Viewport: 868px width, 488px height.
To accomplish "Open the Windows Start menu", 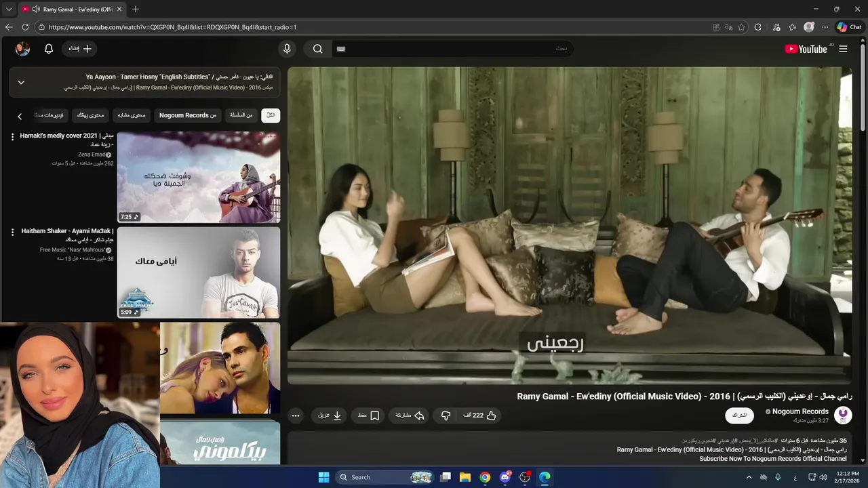I will 323,477.
